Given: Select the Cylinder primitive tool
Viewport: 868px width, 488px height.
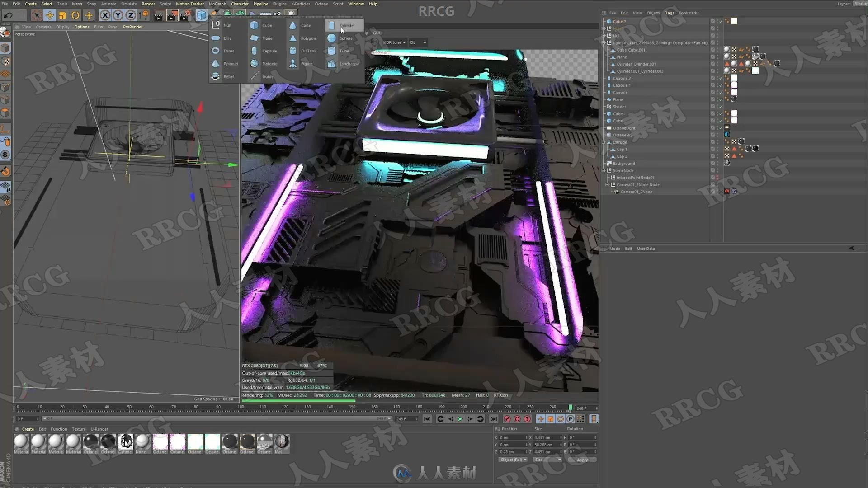Looking at the screenshot, I should tap(346, 25).
